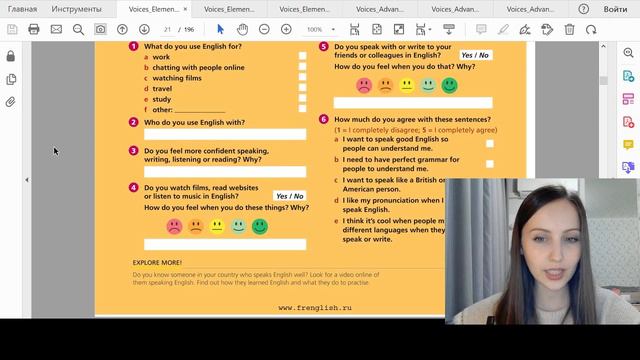Collapse the left navigation pane arrow
The width and height of the screenshot is (640, 360).
[27, 180]
